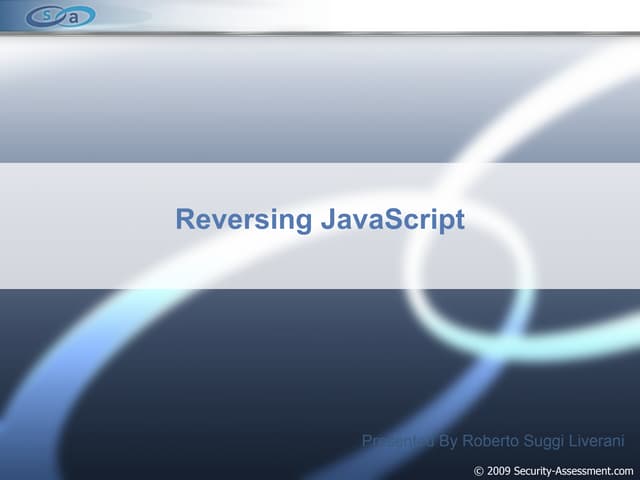
Task: Click the letter 's' circle in the logo
Action: tap(46, 15)
